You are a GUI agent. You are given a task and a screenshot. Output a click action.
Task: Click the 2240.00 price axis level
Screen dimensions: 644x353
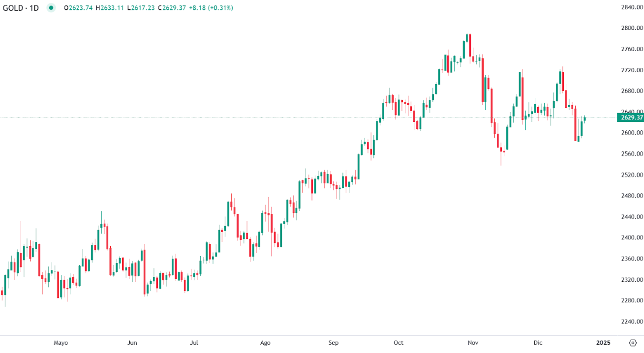[632, 322]
